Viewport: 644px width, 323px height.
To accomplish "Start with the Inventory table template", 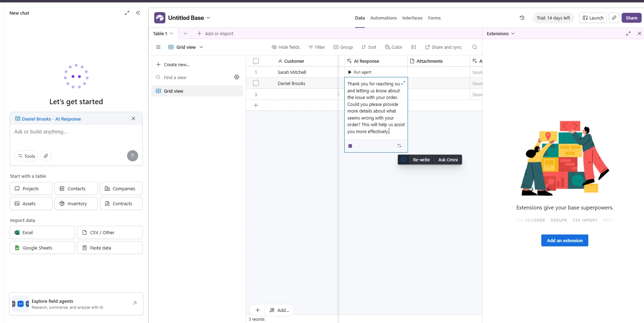I will click(x=76, y=203).
